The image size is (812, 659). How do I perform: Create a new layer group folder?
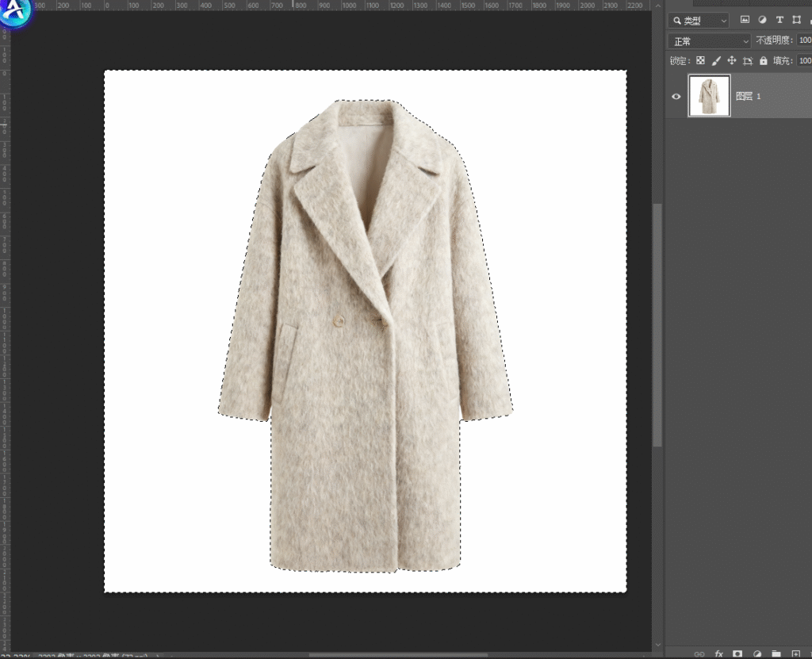coord(776,653)
